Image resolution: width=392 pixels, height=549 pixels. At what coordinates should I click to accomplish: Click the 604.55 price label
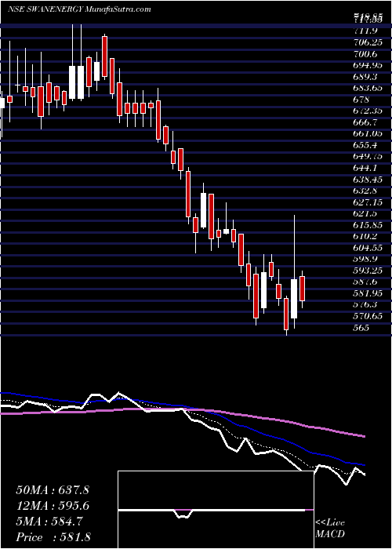click(x=369, y=248)
